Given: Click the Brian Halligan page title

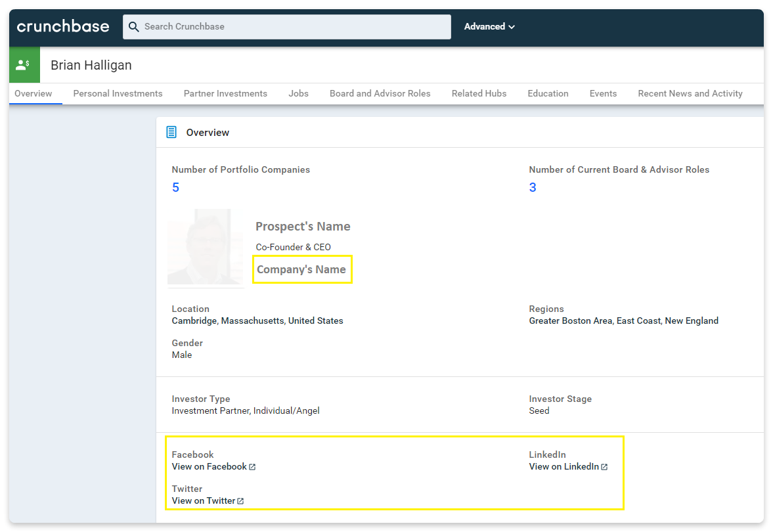Looking at the screenshot, I should [x=91, y=65].
